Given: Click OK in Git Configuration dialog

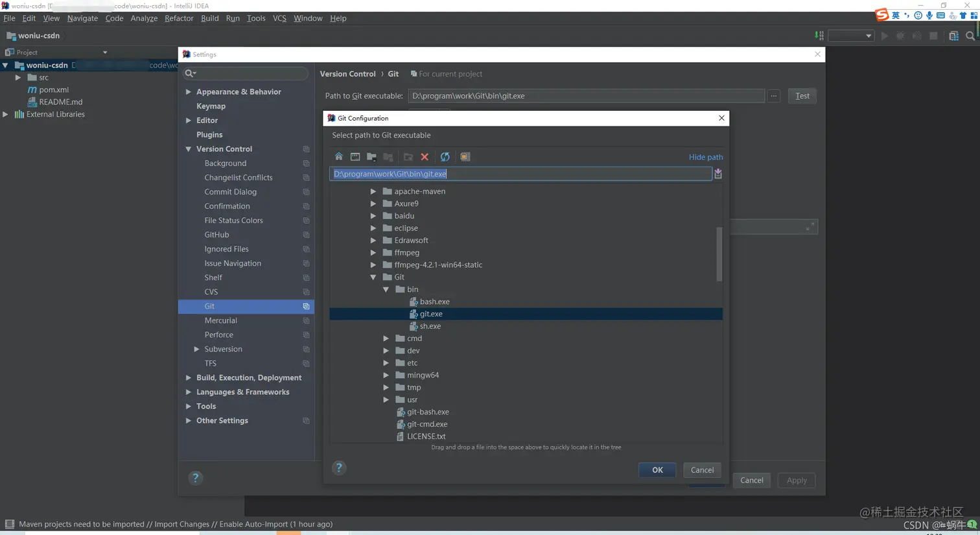Looking at the screenshot, I should coord(657,470).
